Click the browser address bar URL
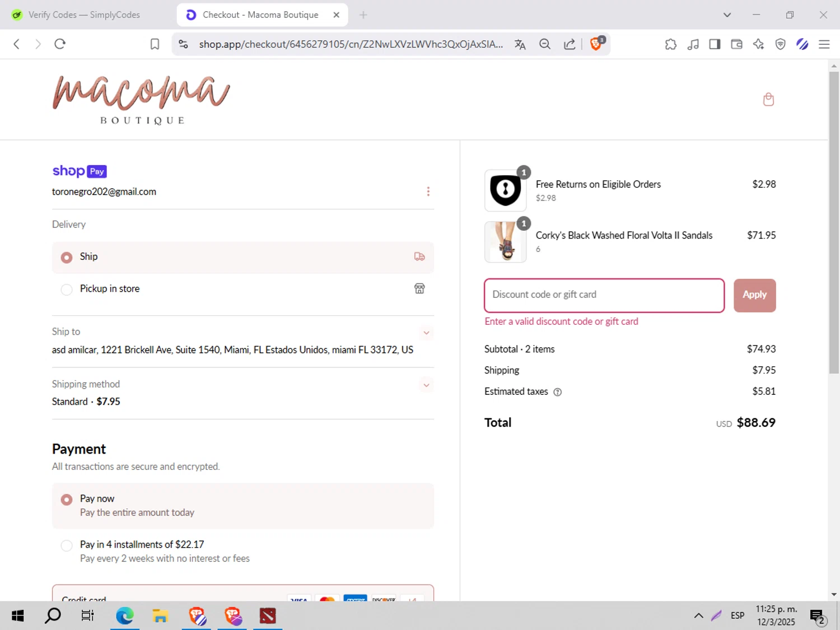The width and height of the screenshot is (840, 630). tap(351, 44)
